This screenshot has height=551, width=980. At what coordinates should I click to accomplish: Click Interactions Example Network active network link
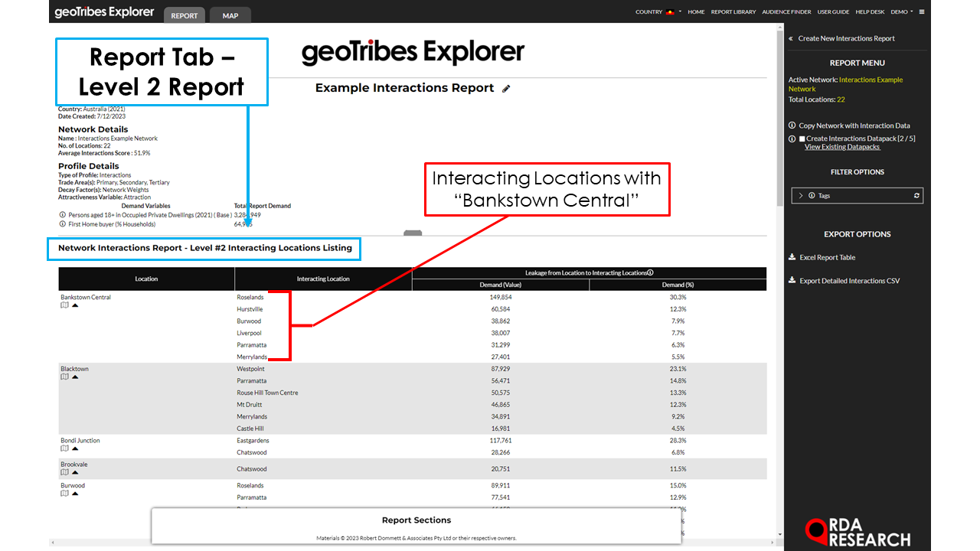click(x=846, y=84)
